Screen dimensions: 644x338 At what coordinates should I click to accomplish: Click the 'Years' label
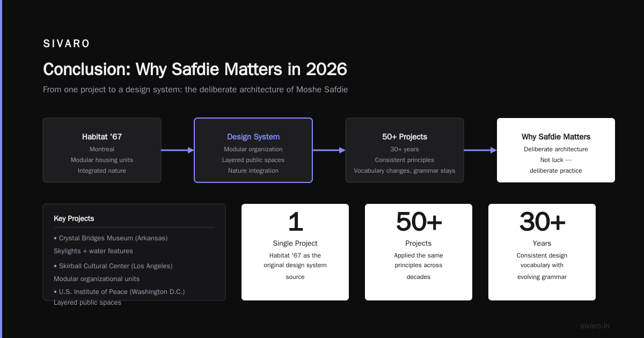[542, 243]
